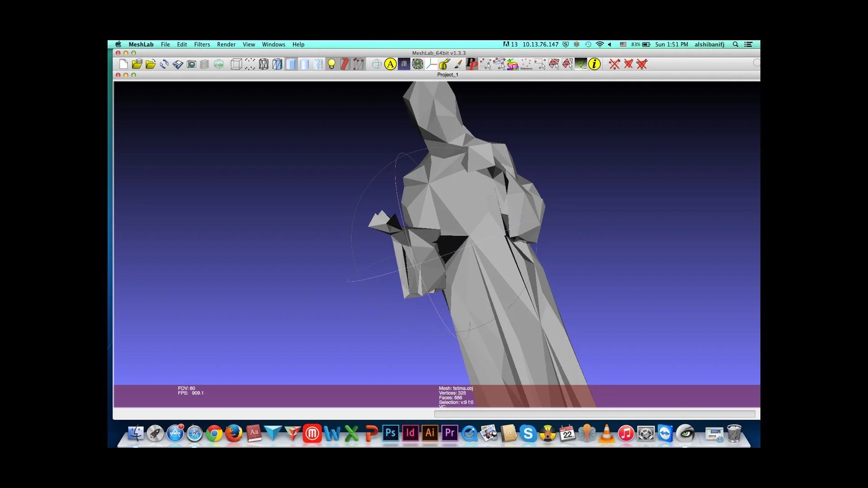Click the Spotlight search magnifier icon
This screenshot has height=488, width=868.
[736, 44]
